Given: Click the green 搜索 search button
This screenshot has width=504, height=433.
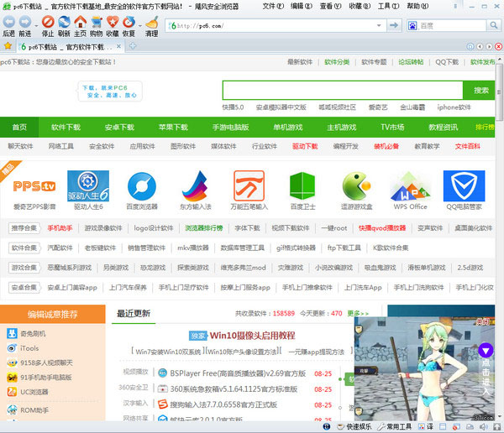Looking at the screenshot, I should click(x=480, y=91).
